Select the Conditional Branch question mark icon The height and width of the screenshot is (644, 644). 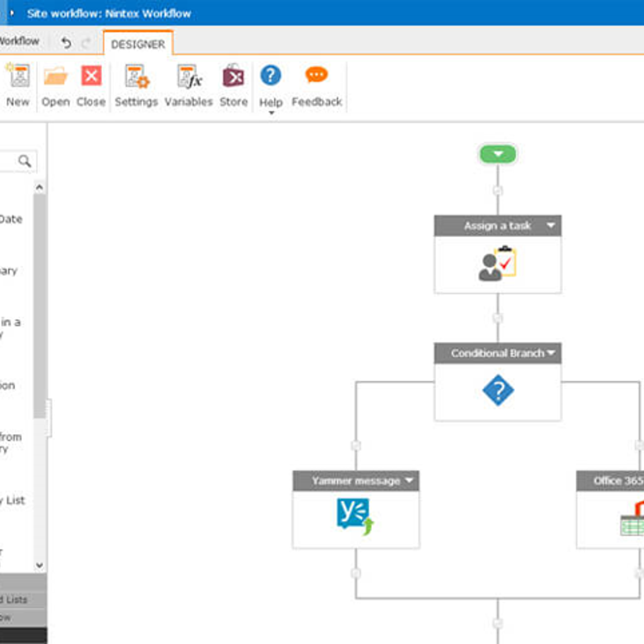point(498,390)
